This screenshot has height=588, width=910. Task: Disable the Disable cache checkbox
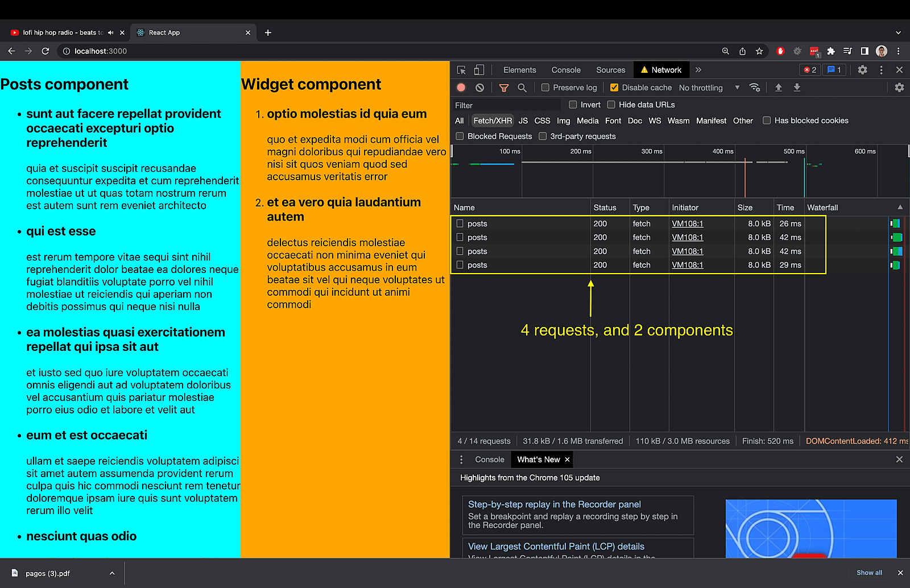point(614,87)
